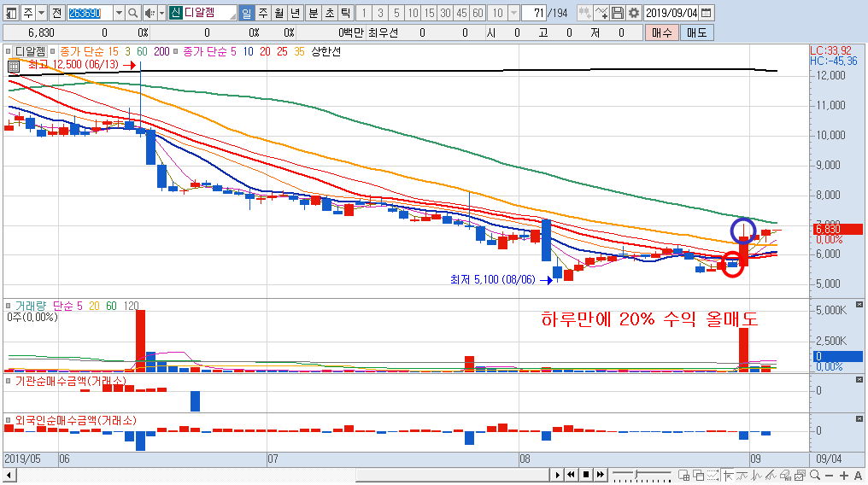Select the 초 second tab

point(330,13)
